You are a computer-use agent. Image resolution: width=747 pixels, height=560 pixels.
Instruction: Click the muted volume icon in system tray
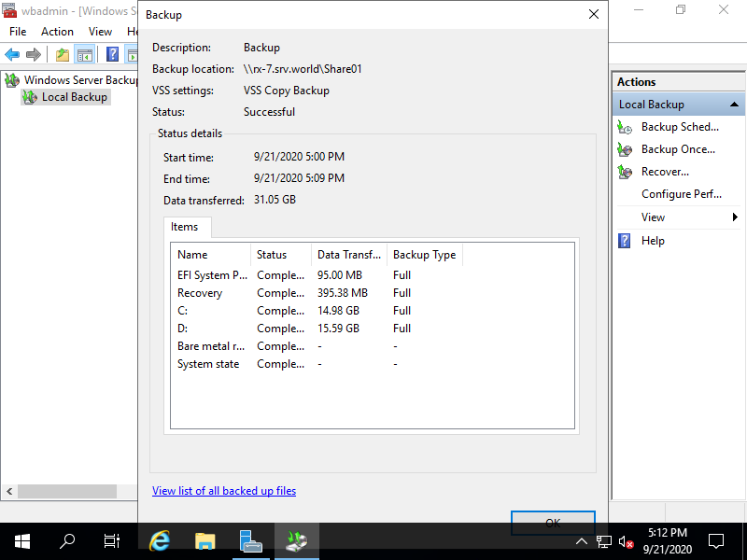click(627, 539)
